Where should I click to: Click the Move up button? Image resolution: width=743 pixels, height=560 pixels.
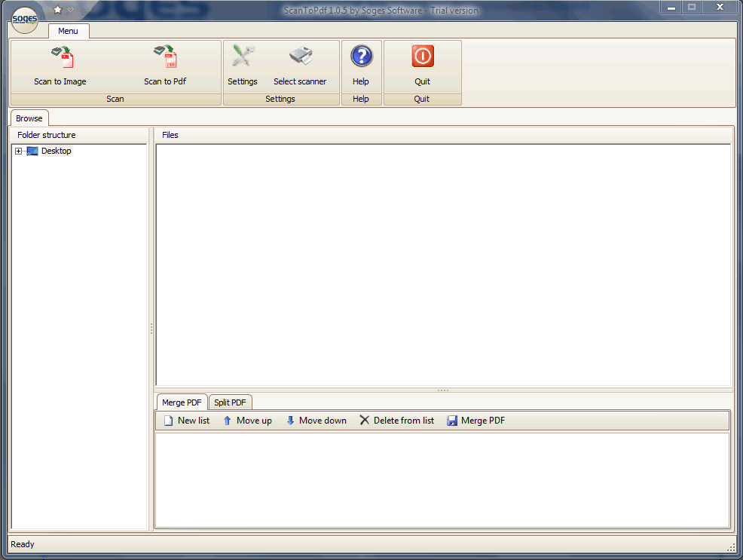(247, 421)
